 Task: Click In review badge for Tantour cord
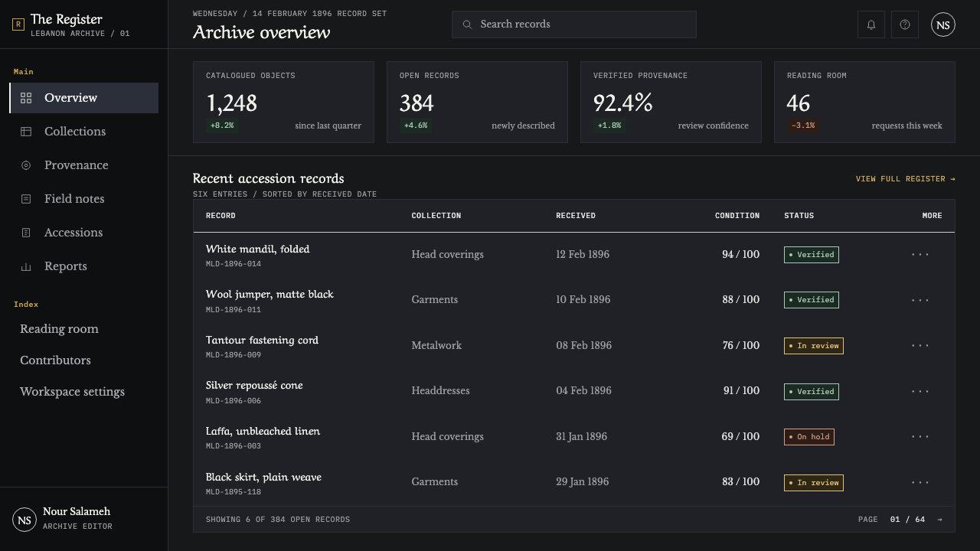pos(814,346)
